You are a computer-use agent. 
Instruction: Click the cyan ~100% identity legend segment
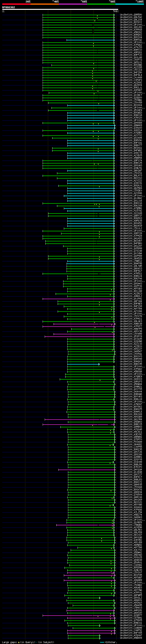tap(130, 4)
